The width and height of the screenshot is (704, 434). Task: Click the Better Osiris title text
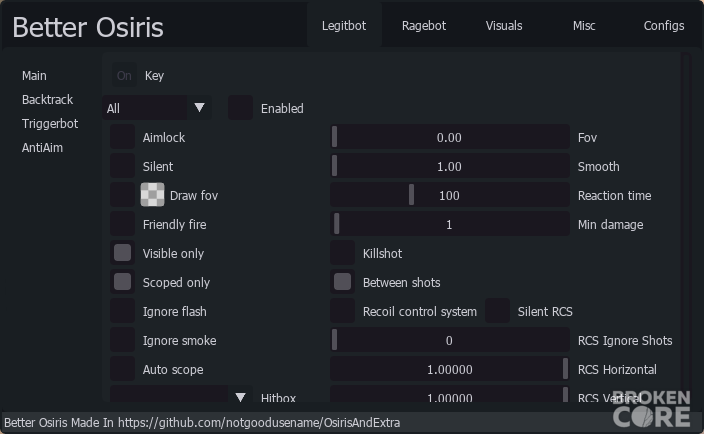click(x=88, y=27)
